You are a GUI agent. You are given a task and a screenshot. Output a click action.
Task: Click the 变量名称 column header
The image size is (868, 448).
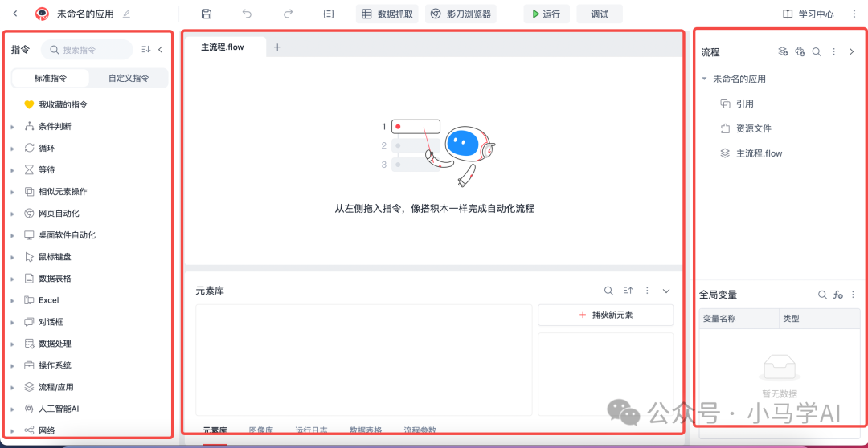[x=739, y=319]
